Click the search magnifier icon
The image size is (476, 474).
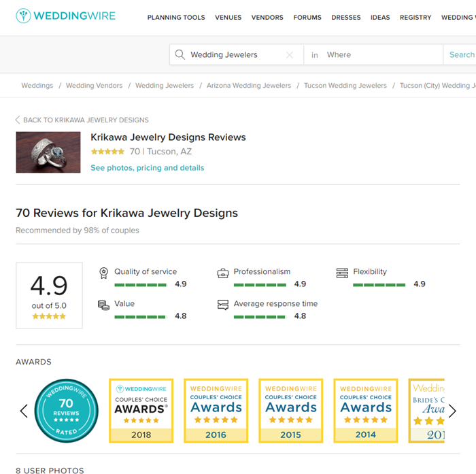click(x=180, y=54)
